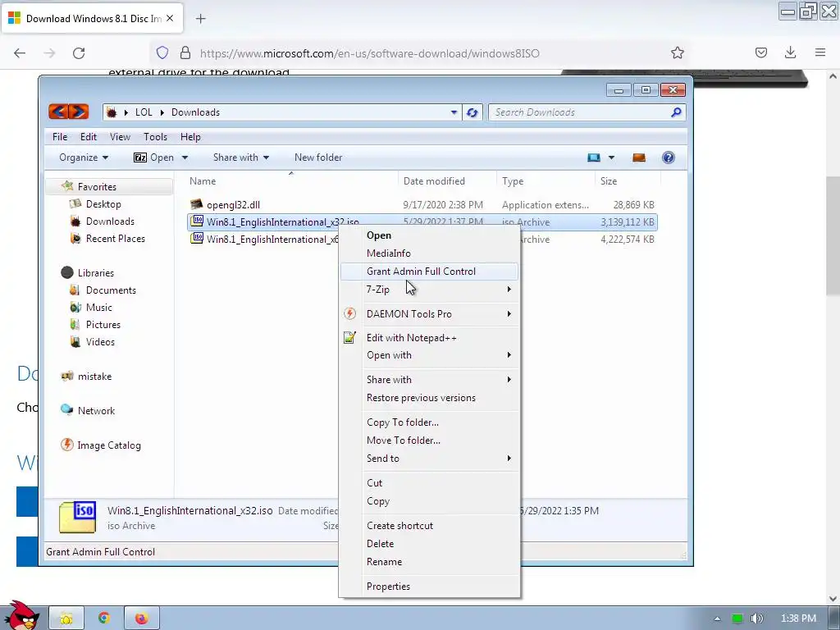
Task: Open the File menu
Action: point(60,137)
